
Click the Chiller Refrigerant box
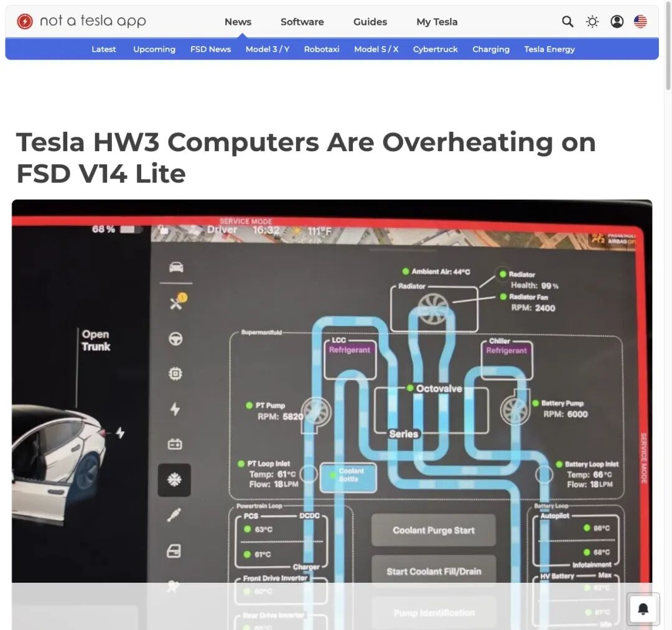tap(506, 358)
